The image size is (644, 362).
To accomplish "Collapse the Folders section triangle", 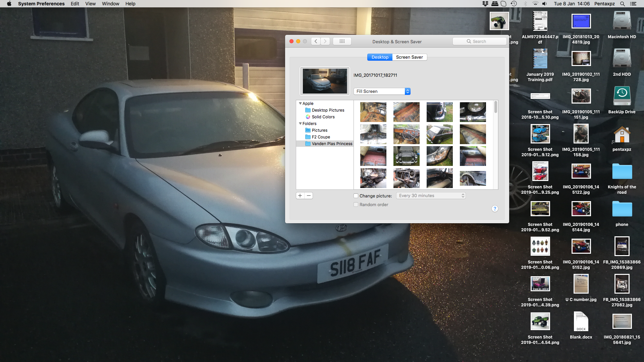I will click(x=300, y=124).
